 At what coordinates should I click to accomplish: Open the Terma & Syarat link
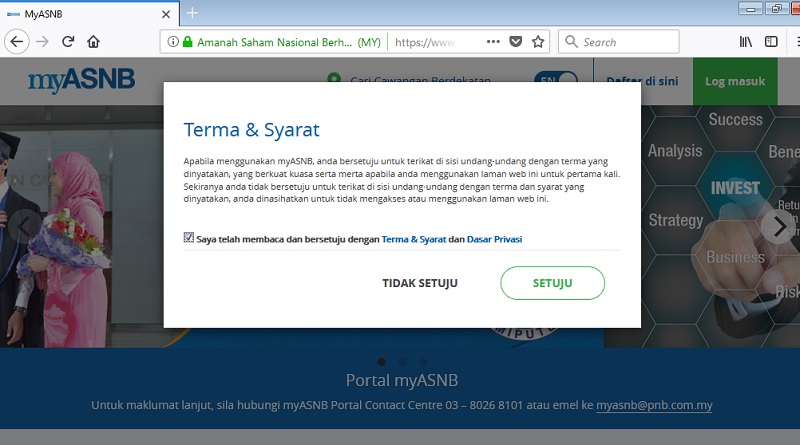tap(414, 239)
